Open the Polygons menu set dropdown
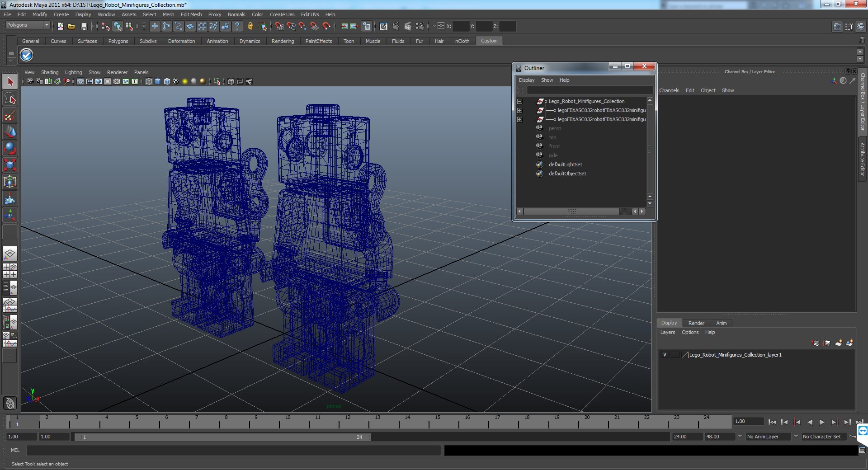868x470 pixels. pos(27,25)
